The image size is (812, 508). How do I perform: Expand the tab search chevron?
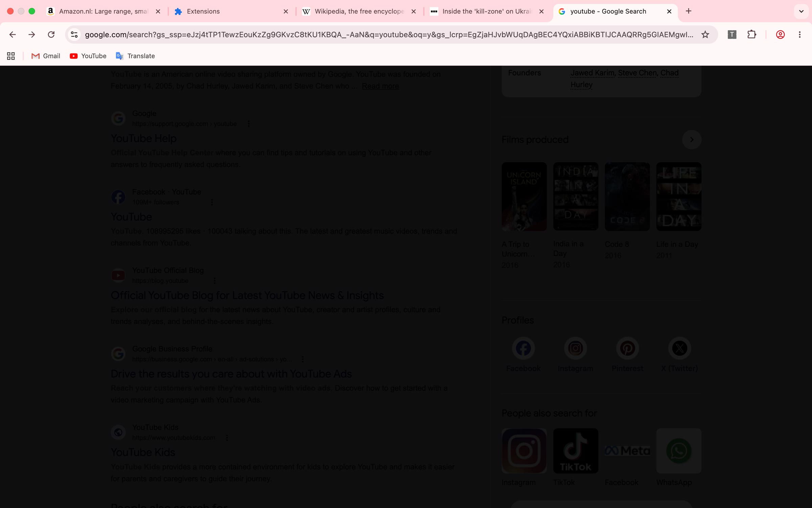point(801,11)
